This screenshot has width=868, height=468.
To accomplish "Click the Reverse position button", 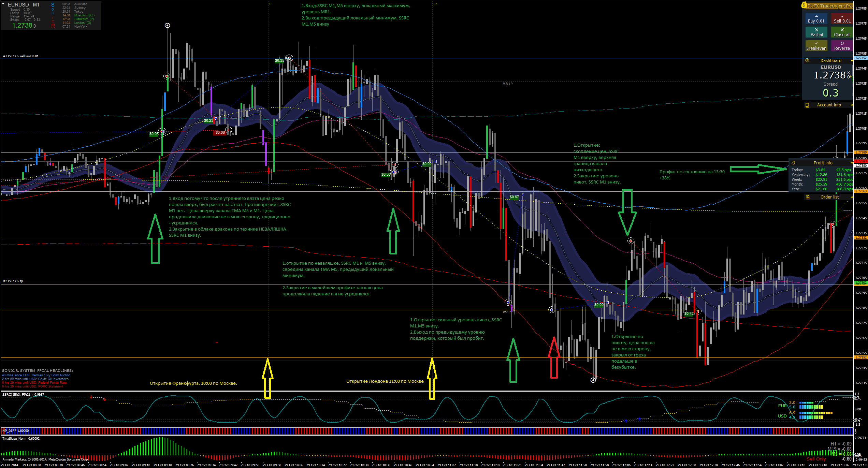I will 842,46.
